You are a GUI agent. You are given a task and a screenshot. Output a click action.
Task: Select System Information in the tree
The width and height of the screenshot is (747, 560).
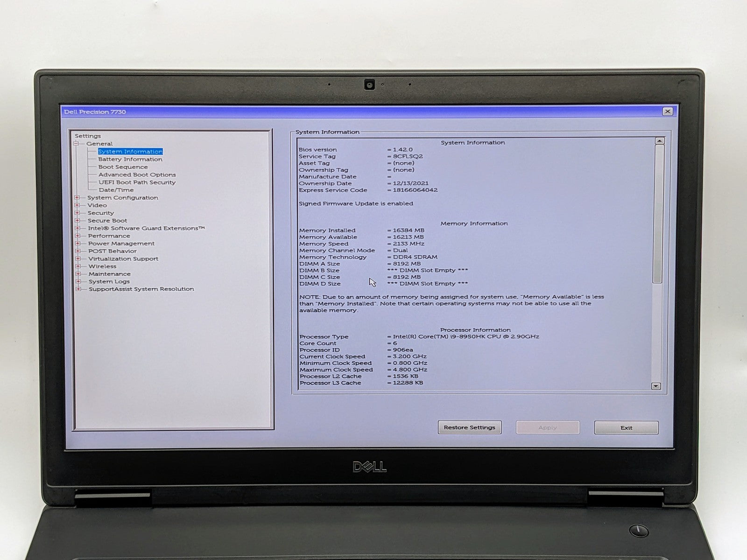pyautogui.click(x=130, y=152)
